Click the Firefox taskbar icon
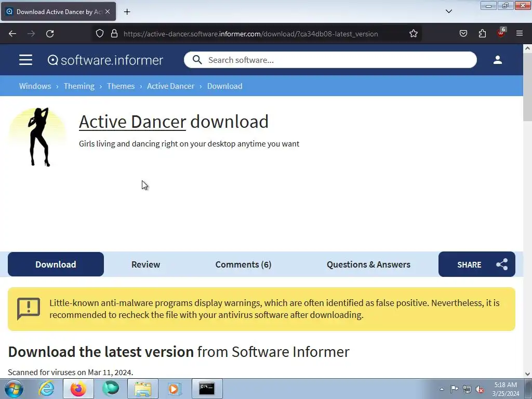The width and height of the screenshot is (532, 399). coord(78,389)
